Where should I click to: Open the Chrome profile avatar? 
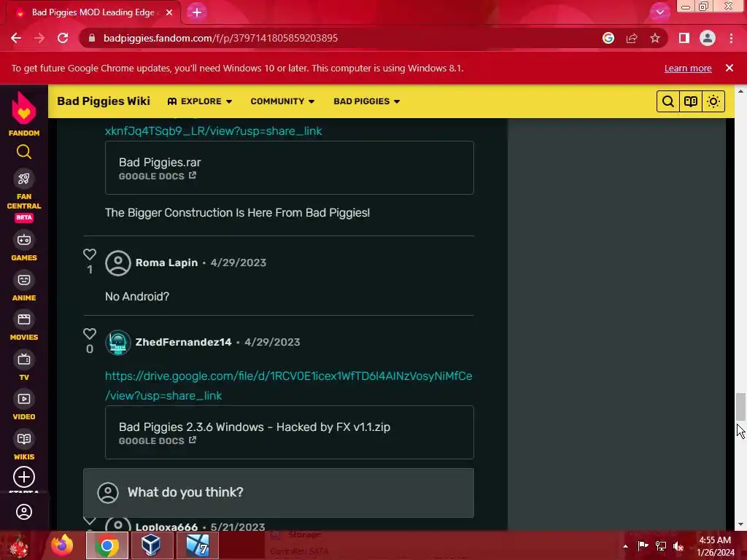(708, 38)
